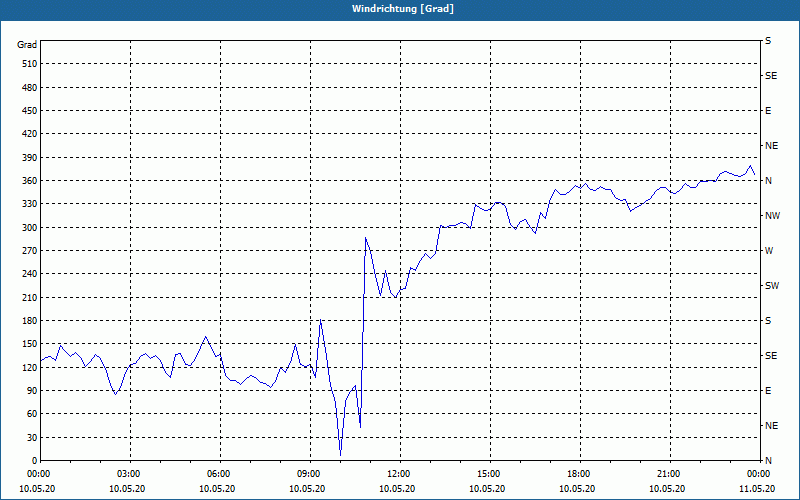
Task: Click date 10.05.20 under 12:00
Action: [397, 489]
